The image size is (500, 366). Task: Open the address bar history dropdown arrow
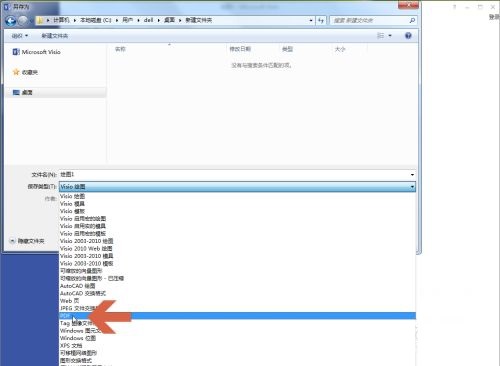pos(311,20)
